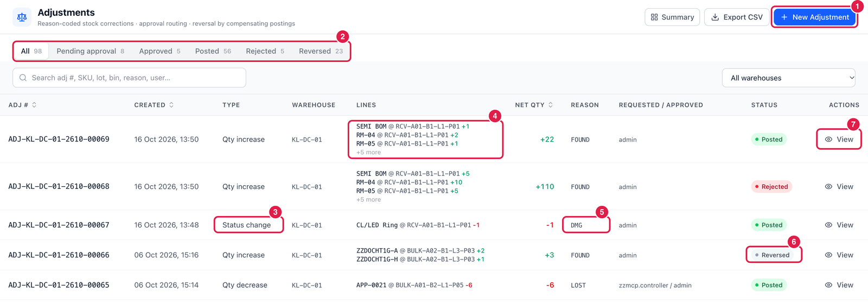The height and width of the screenshot is (303, 868).
Task: Click ADJ-KL-DC-01-2610-00067 adjustment number
Action: click(x=59, y=225)
